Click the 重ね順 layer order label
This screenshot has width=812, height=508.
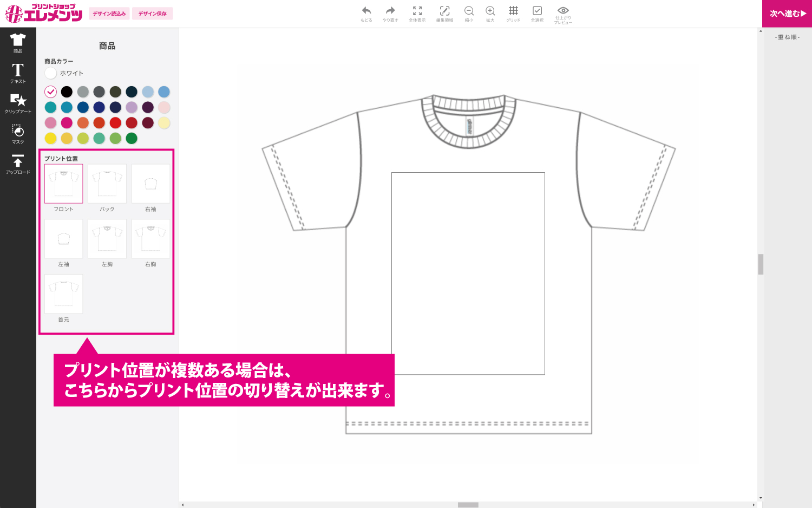(787, 37)
